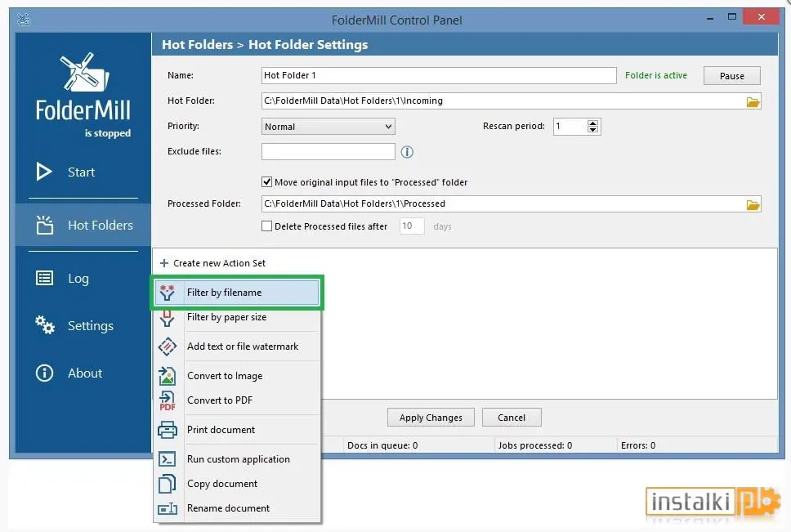Click the Filter by paper size icon

(167, 318)
